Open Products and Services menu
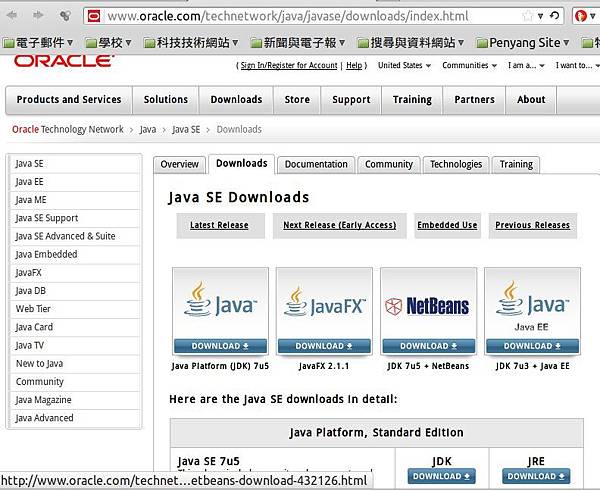This screenshot has width=600, height=491. [x=69, y=100]
